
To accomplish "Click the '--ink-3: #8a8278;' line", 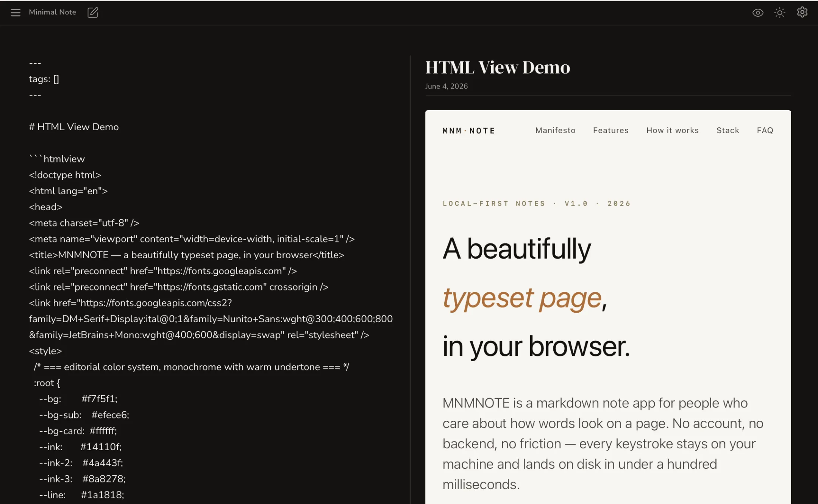I will click(83, 479).
